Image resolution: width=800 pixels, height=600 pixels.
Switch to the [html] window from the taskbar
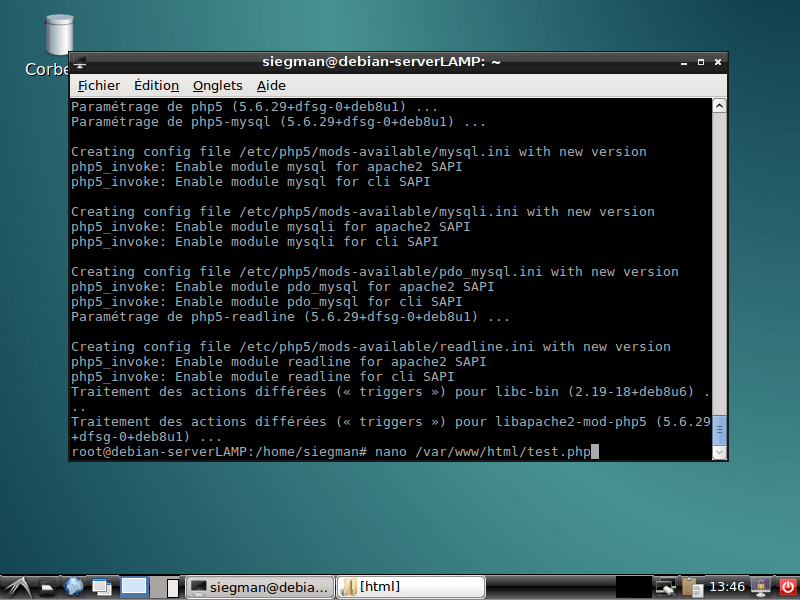tap(410, 586)
